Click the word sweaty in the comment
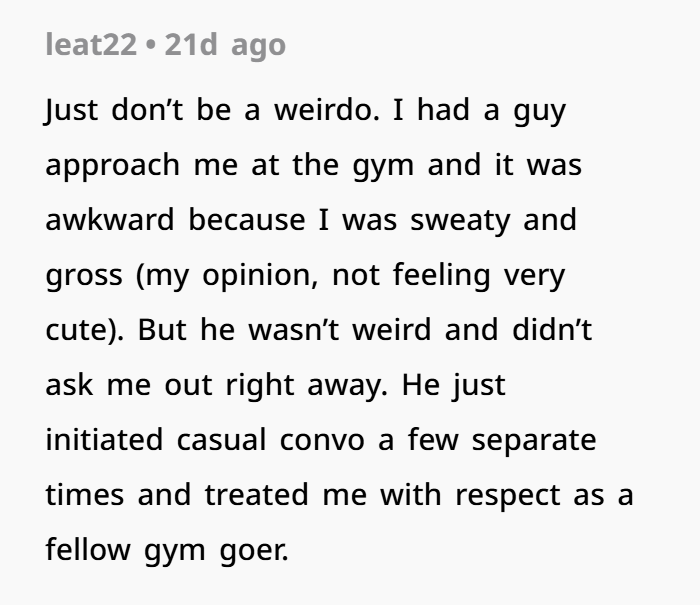Image resolution: width=700 pixels, height=605 pixels. 460,222
